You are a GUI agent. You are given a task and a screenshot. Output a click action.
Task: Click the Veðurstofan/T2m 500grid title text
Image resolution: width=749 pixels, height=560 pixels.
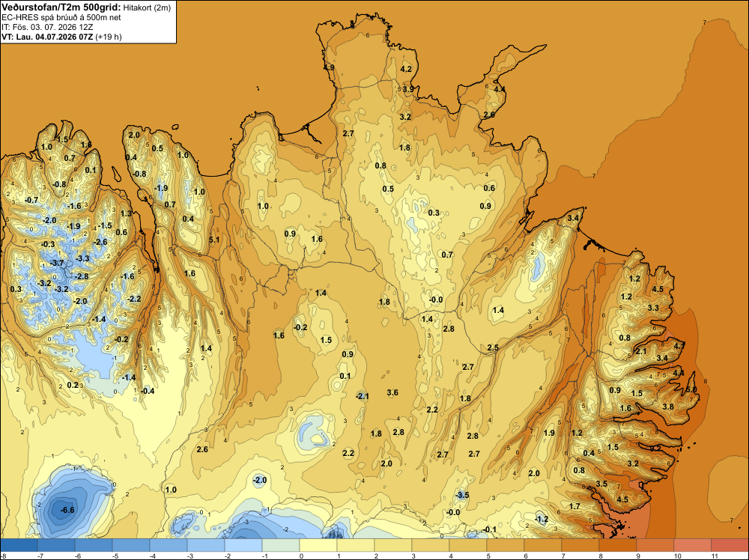(x=61, y=7)
